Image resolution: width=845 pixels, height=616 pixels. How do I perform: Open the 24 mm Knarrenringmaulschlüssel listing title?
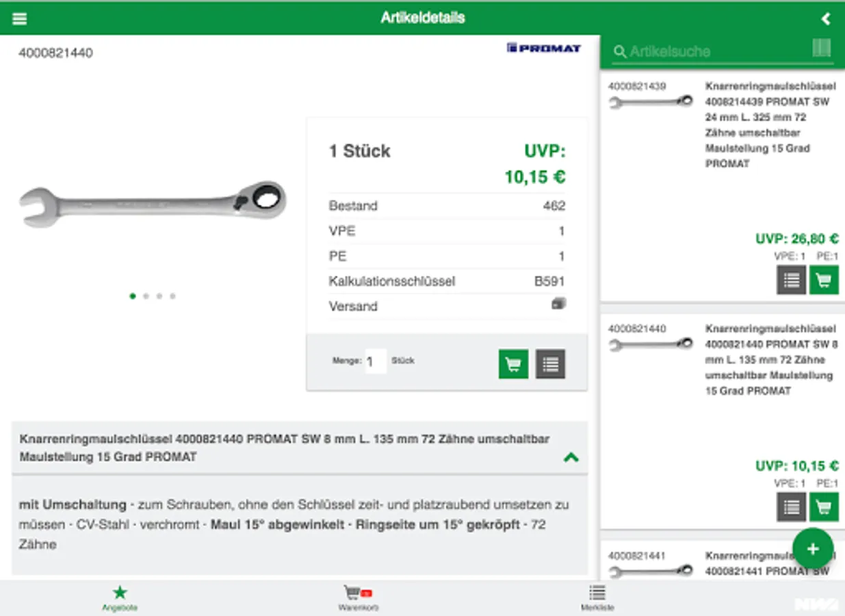click(x=770, y=125)
